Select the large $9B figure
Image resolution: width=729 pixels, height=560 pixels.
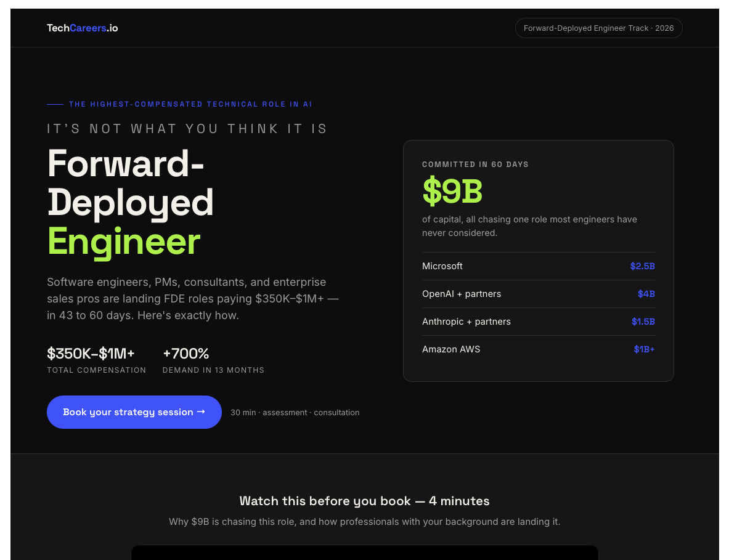pos(452,191)
